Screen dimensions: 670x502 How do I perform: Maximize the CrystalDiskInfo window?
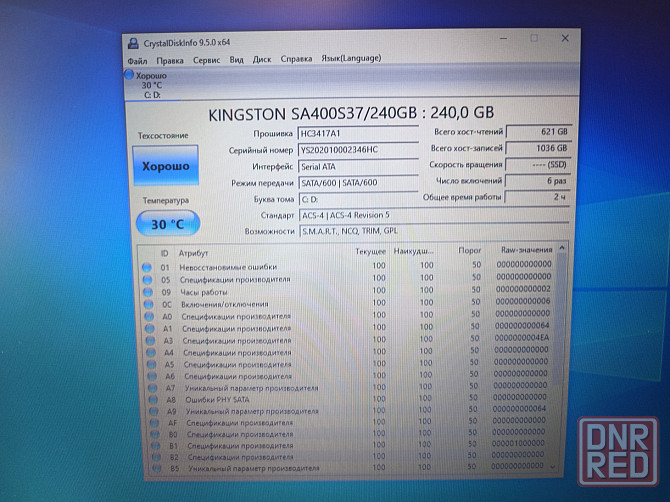click(534, 38)
